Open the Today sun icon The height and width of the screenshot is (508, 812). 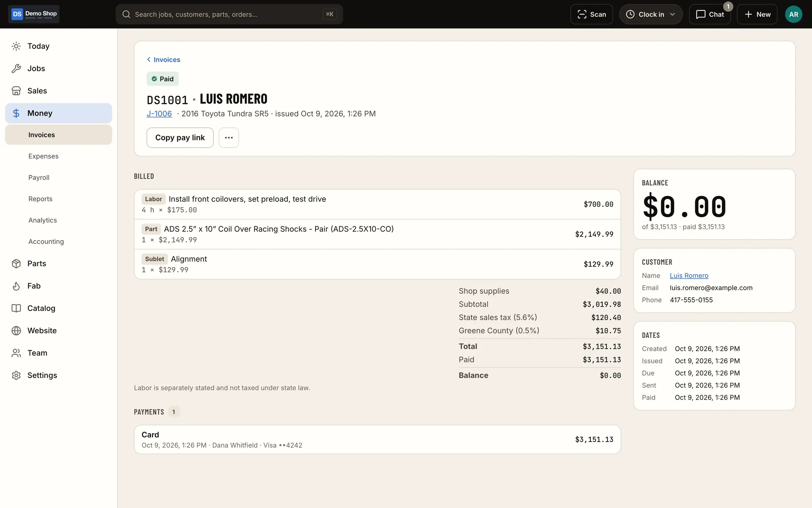point(16,46)
